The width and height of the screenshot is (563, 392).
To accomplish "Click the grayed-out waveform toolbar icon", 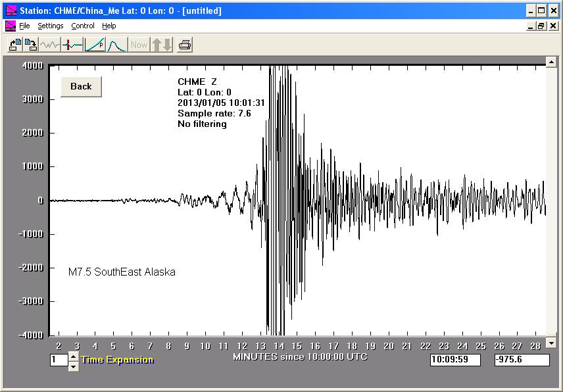I will click(x=50, y=45).
